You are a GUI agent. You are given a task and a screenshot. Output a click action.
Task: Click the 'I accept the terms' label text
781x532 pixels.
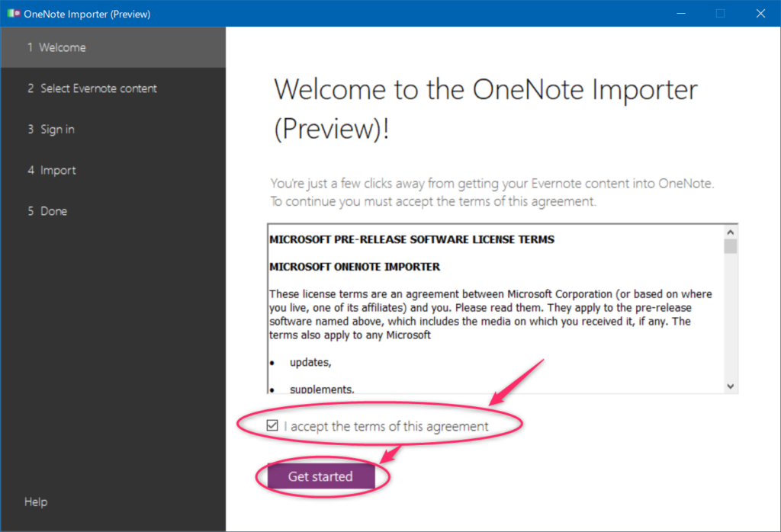coord(387,427)
